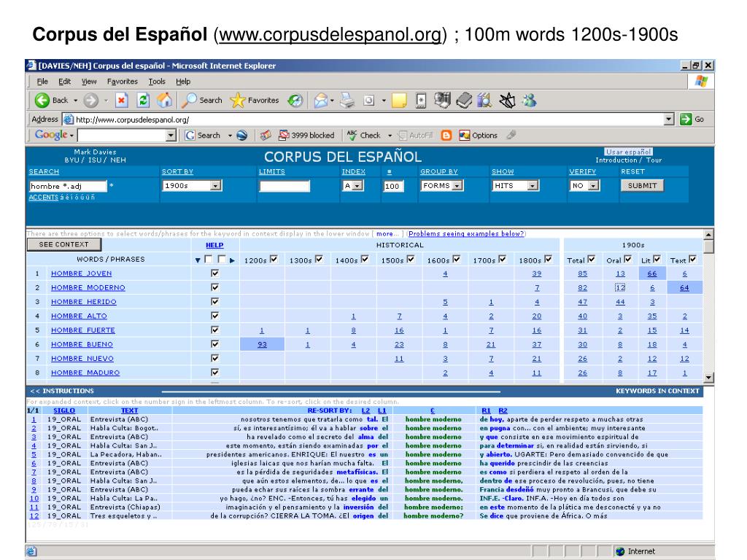Click the SEE CONTEXT button
Image resolution: width=747 pixels, height=560 pixels.
[64, 245]
